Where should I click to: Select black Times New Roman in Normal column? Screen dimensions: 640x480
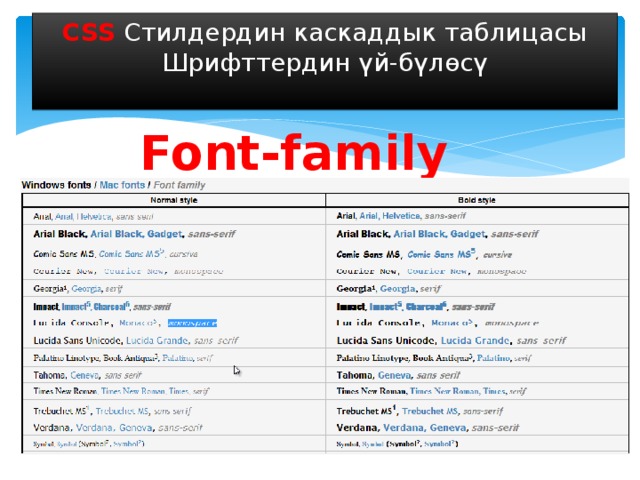point(65,391)
